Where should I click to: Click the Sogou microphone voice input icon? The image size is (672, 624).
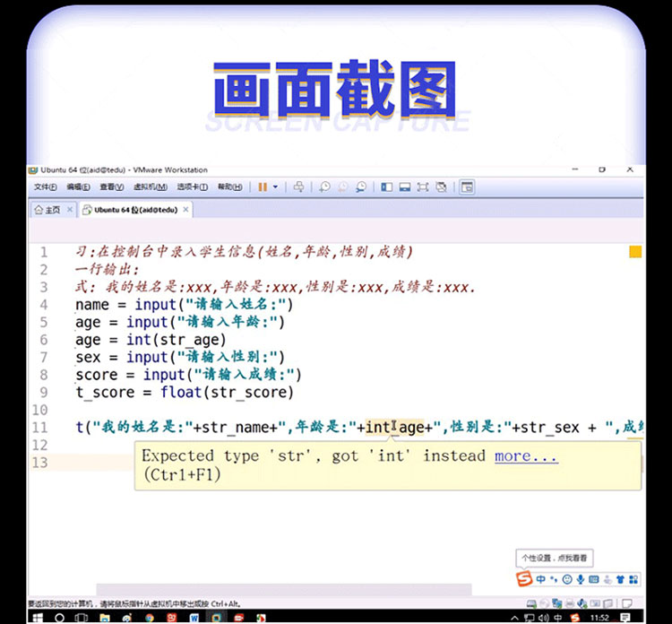click(x=582, y=579)
